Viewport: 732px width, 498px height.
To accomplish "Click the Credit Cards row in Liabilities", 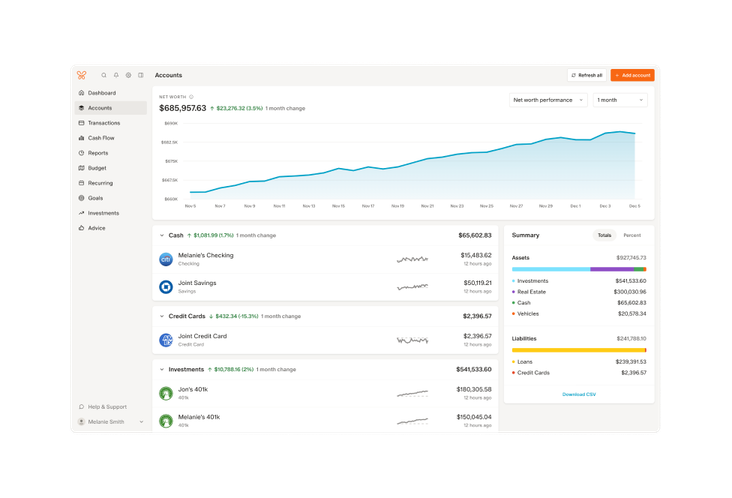I will pyautogui.click(x=579, y=373).
